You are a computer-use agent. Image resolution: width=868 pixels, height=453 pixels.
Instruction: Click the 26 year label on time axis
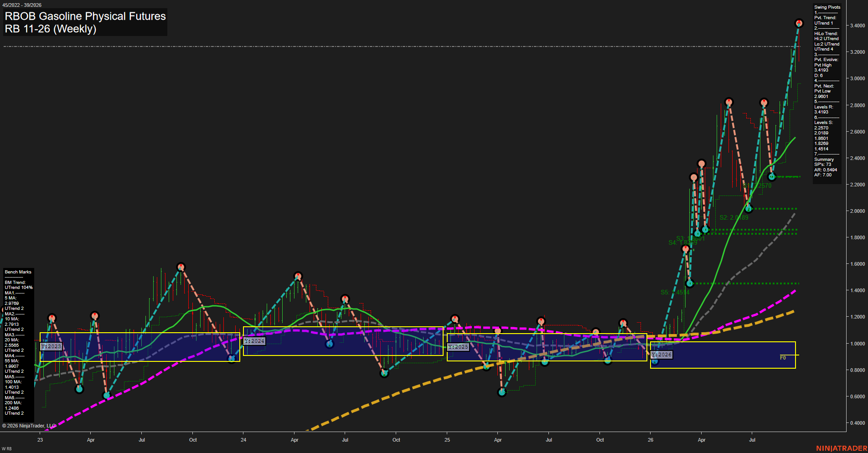[651, 440]
